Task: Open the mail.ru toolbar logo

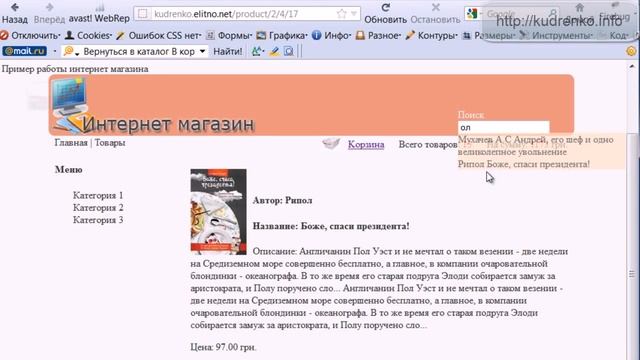Action: pyautogui.click(x=24, y=51)
